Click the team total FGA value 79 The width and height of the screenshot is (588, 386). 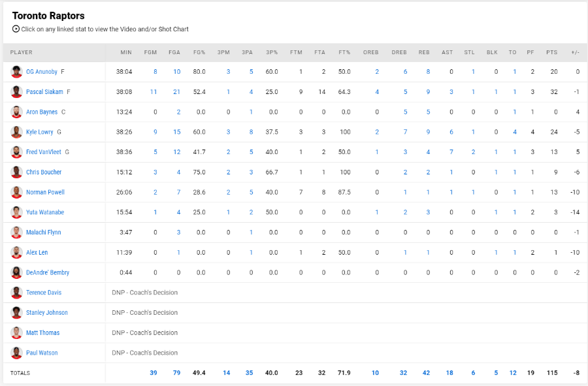click(x=176, y=373)
